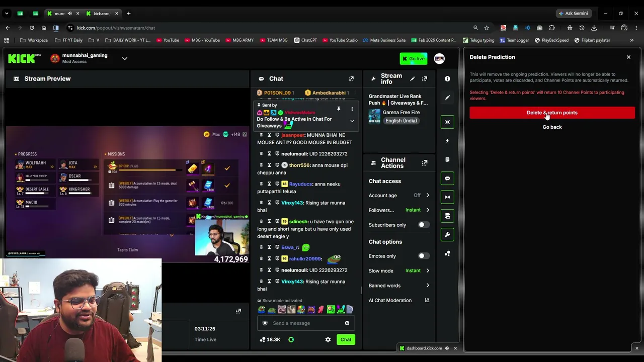The image size is (644, 362).
Task: Pop out the Chat panel
Action: tap(351, 79)
